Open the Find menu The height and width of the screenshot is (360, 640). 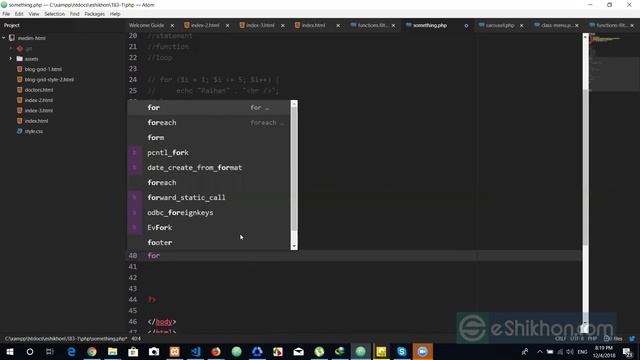pos(74,14)
